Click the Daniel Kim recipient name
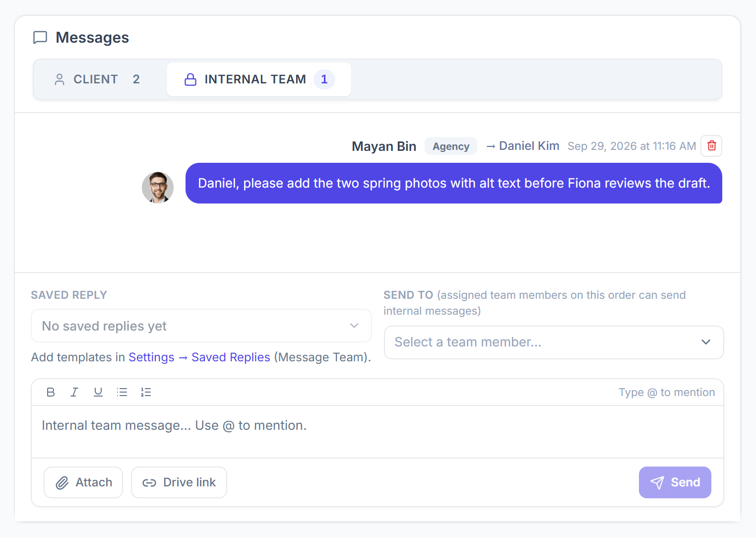Viewport: 756px width, 538px height. point(529,146)
